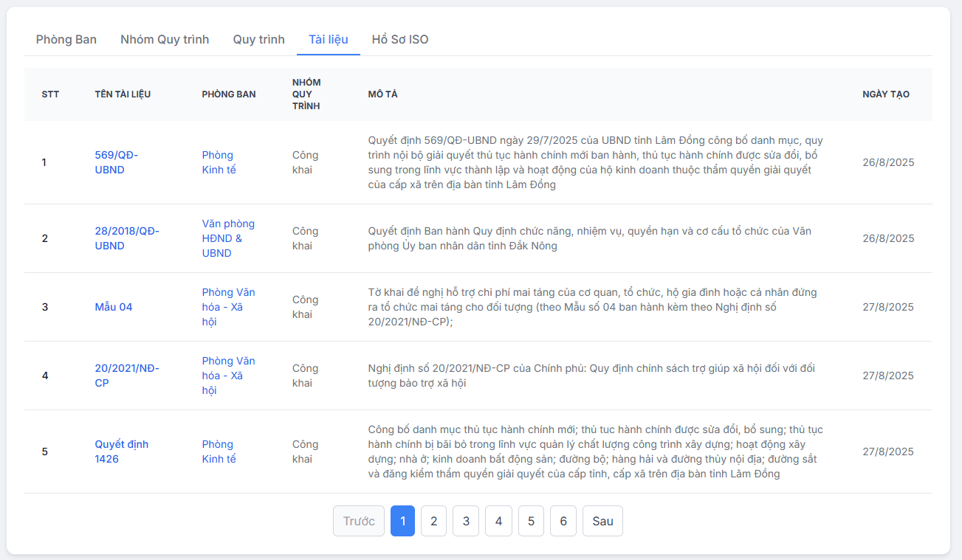Click the description starting "Công bố danh mục thủ tục"
Viewport: 962px width, 560px height.
coord(596,452)
